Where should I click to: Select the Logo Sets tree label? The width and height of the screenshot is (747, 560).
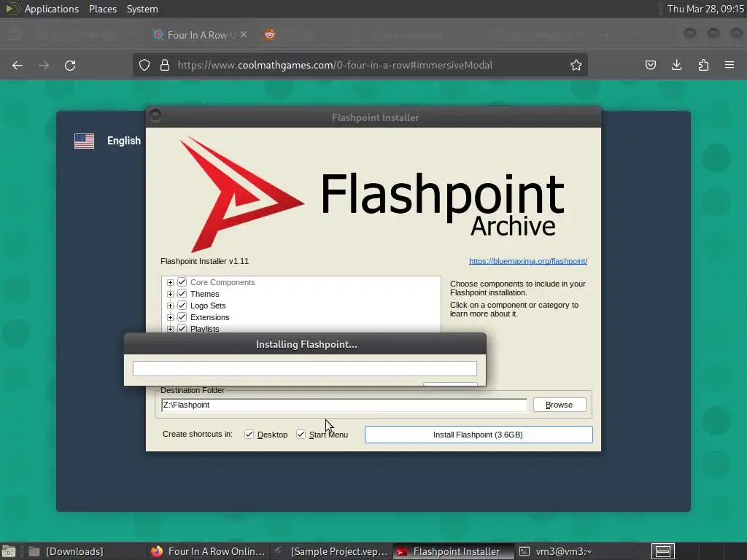click(208, 306)
